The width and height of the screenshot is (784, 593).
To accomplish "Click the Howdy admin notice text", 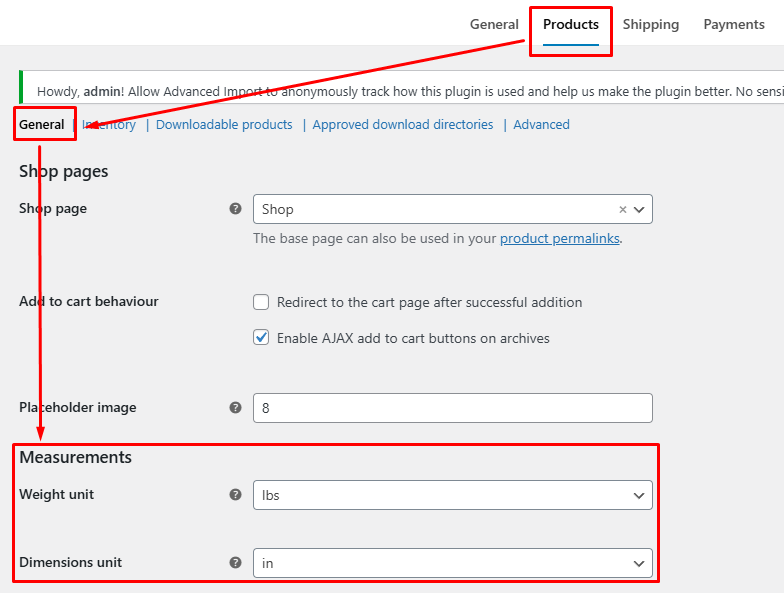I will [410, 92].
